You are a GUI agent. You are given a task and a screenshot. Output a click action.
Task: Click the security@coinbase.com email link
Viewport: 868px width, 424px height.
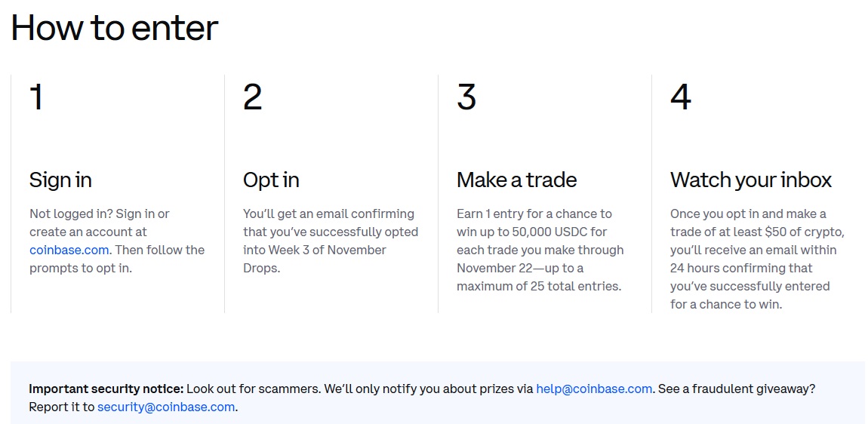point(166,407)
